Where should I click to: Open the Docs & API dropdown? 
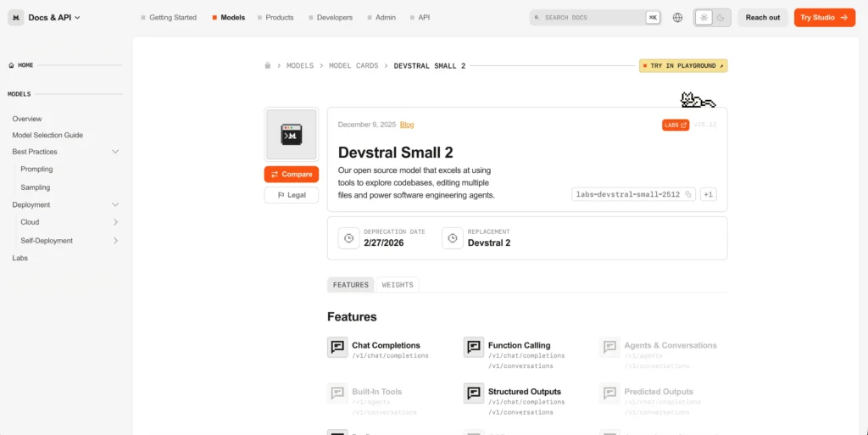point(54,18)
